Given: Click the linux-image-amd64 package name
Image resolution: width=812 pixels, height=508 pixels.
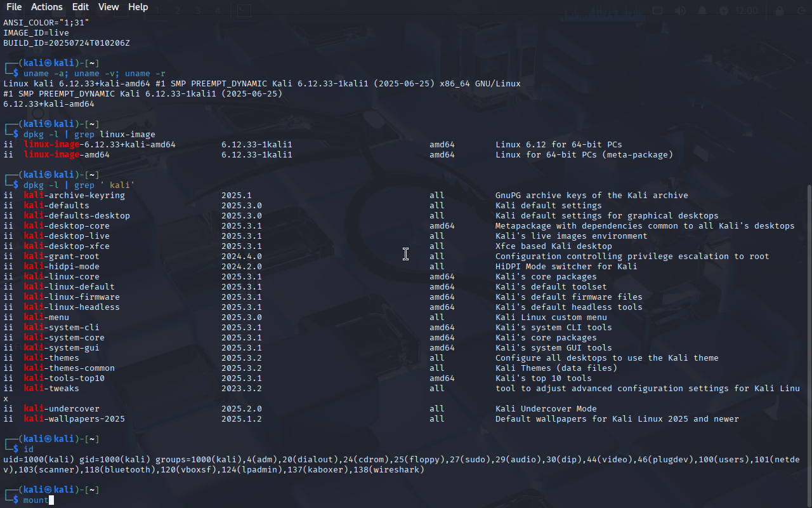Looking at the screenshot, I should (67, 155).
